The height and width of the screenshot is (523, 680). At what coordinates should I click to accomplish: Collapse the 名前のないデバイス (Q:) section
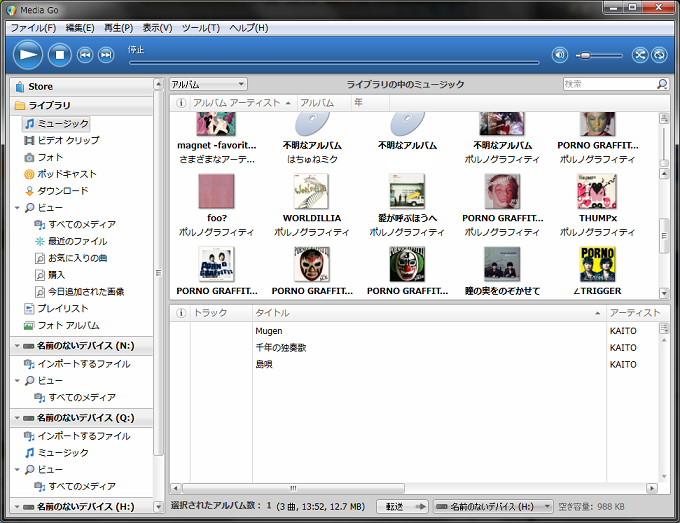coord(17,418)
